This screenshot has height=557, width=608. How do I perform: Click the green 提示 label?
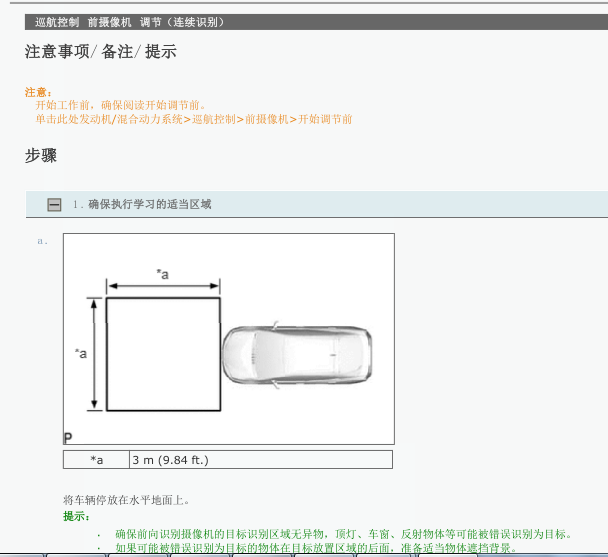coord(76,516)
